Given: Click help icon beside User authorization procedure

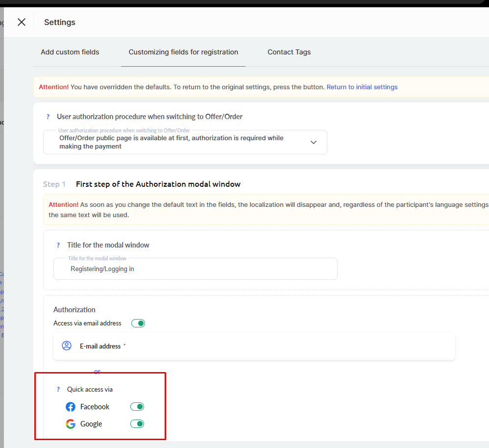Looking at the screenshot, I should [x=48, y=117].
